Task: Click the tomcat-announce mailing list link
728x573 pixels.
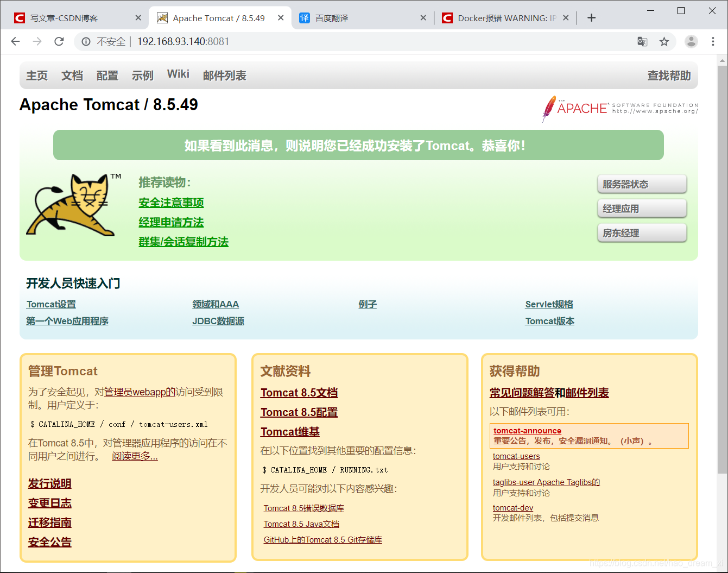Action: pyautogui.click(x=527, y=431)
